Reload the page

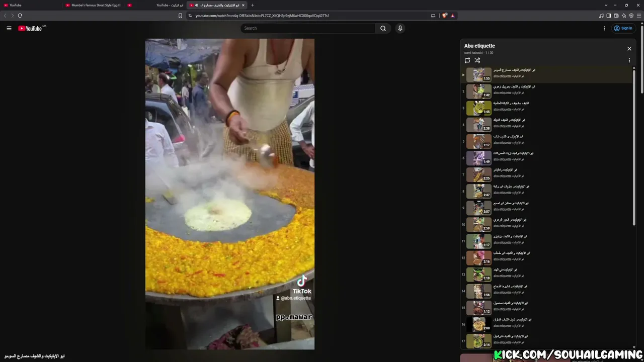(20, 16)
